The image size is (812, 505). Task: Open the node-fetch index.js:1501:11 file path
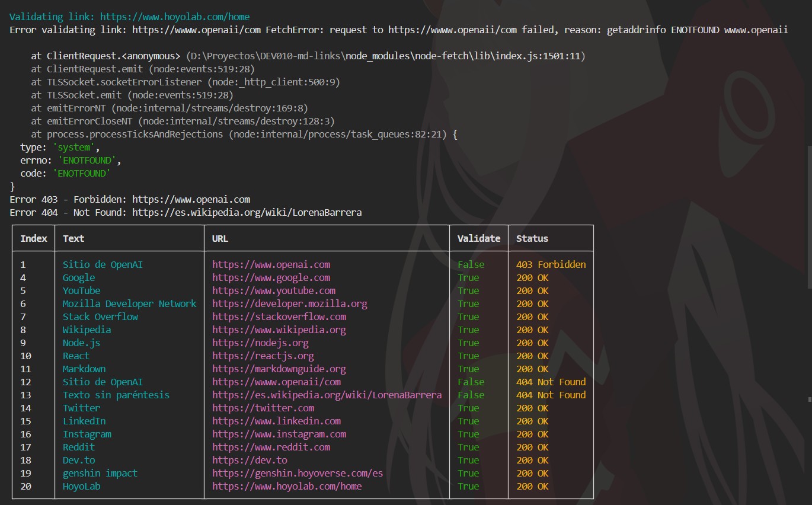(386, 56)
